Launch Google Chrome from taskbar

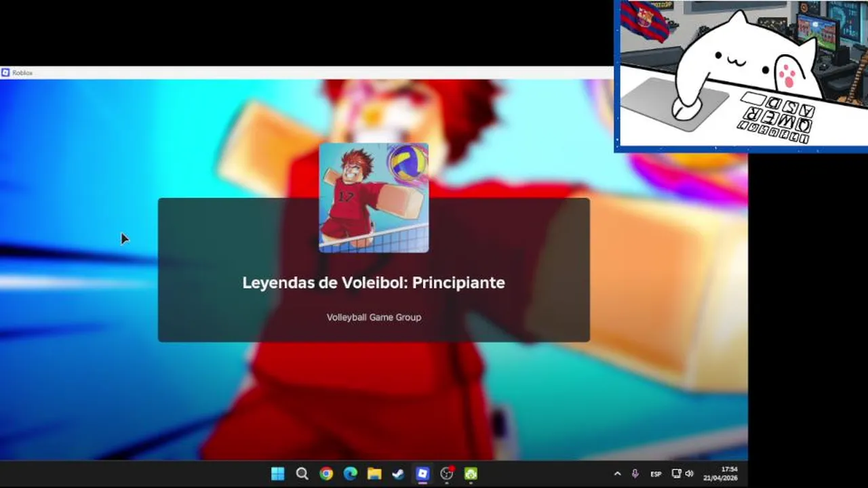326,474
